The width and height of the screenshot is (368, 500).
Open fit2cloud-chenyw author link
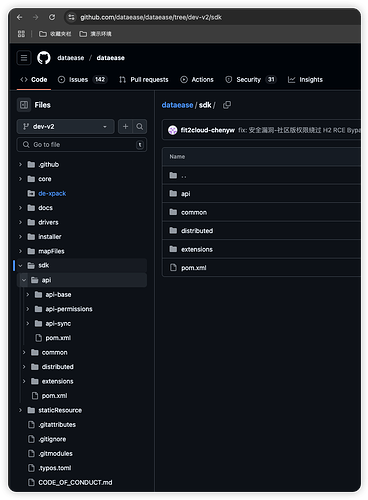[x=208, y=130]
